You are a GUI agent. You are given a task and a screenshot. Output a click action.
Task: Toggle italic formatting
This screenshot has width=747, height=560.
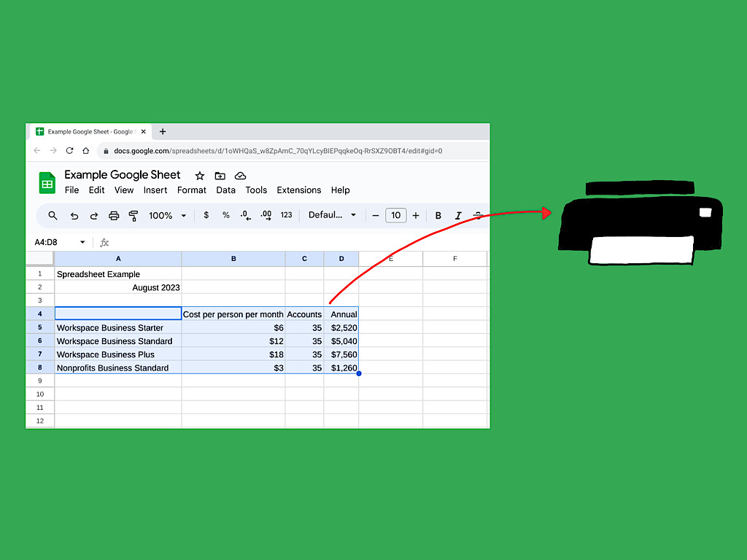tap(457, 215)
